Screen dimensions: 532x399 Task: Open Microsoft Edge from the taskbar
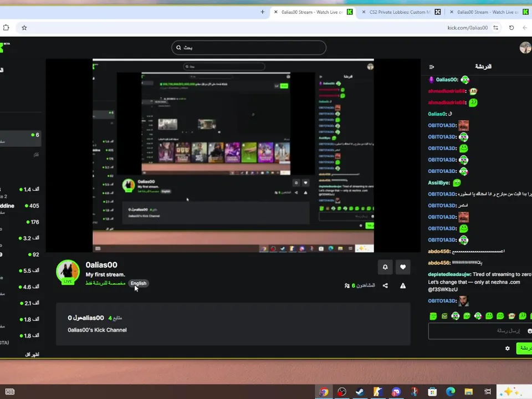click(451, 392)
